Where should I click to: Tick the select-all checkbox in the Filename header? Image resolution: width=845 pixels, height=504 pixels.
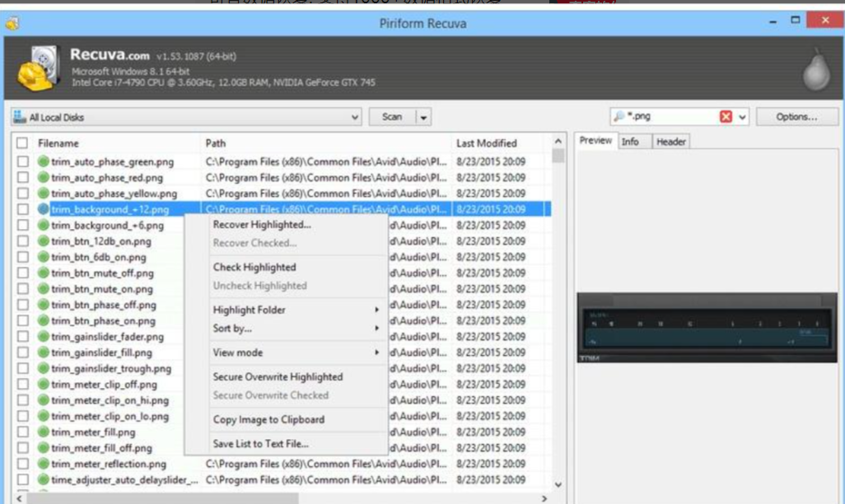point(23,143)
